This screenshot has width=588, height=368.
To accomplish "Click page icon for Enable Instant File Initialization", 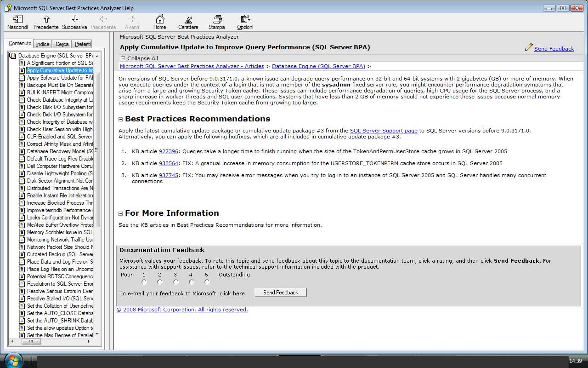I will [x=22, y=195].
